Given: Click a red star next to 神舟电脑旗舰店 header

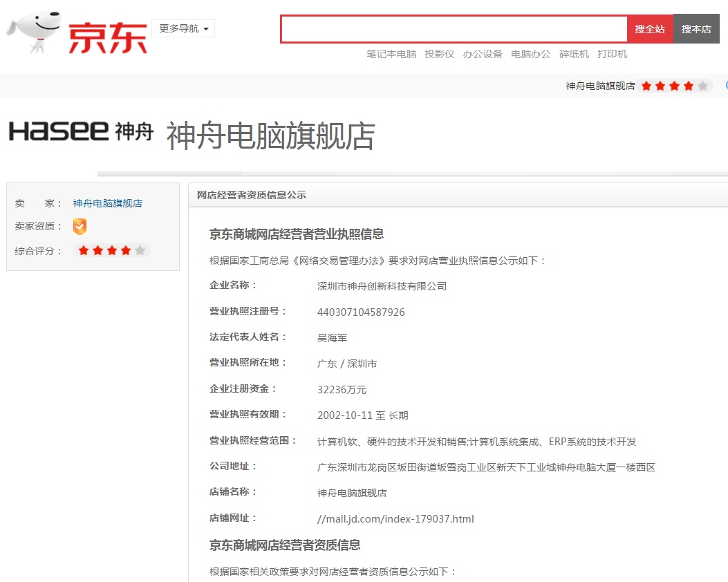Looking at the screenshot, I should pos(648,85).
